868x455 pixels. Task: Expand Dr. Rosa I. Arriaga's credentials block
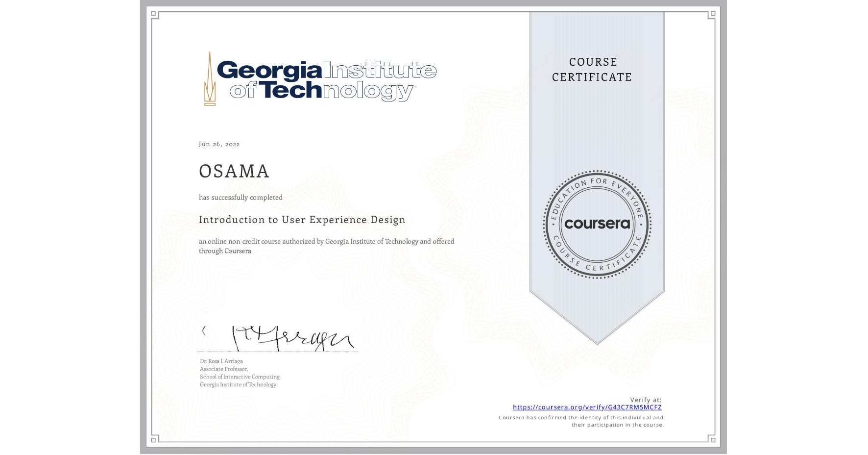click(x=240, y=373)
